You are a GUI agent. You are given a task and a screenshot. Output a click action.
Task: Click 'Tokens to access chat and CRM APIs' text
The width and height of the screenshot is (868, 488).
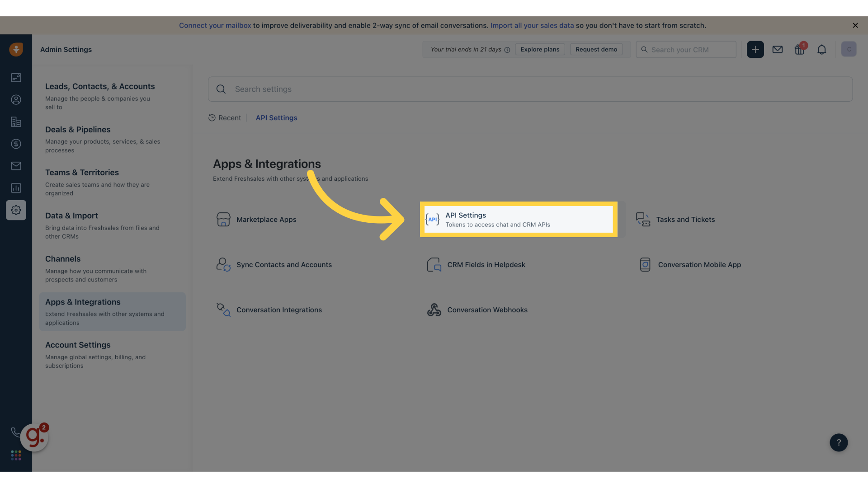click(498, 225)
